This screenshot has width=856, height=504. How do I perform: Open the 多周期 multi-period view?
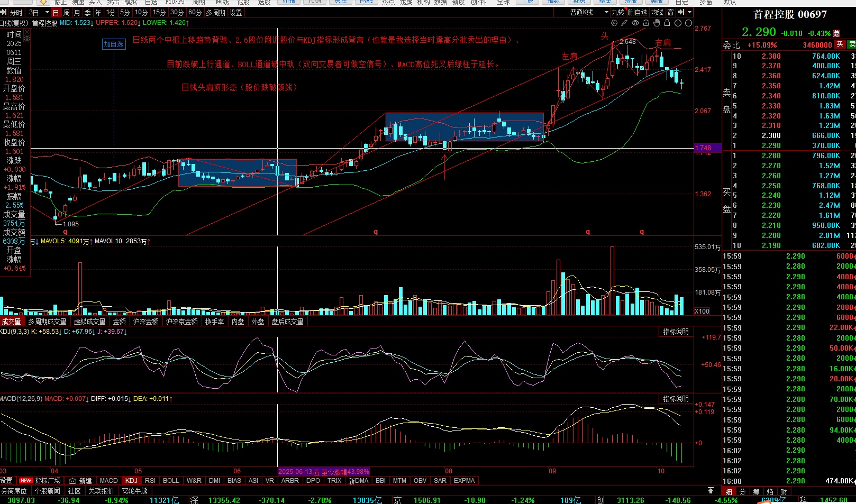215,12
